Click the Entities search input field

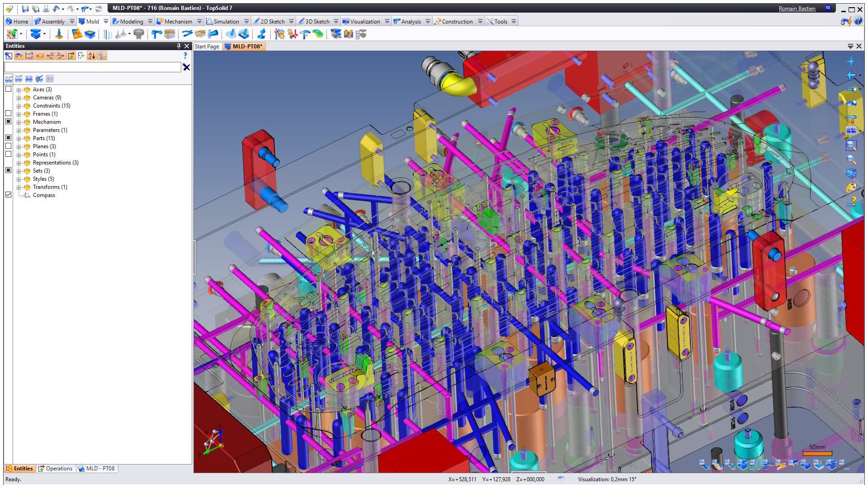(93, 67)
